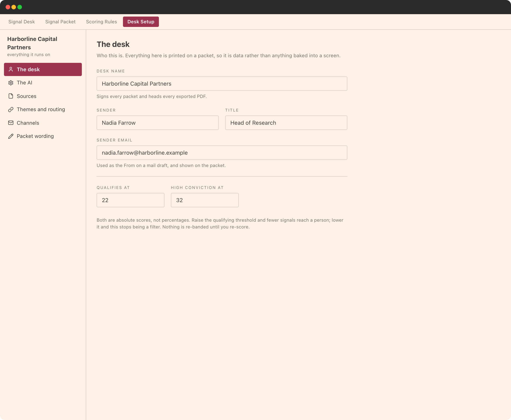This screenshot has width=511, height=420.
Task: Select the Desk Setup tab
Action: point(141,22)
